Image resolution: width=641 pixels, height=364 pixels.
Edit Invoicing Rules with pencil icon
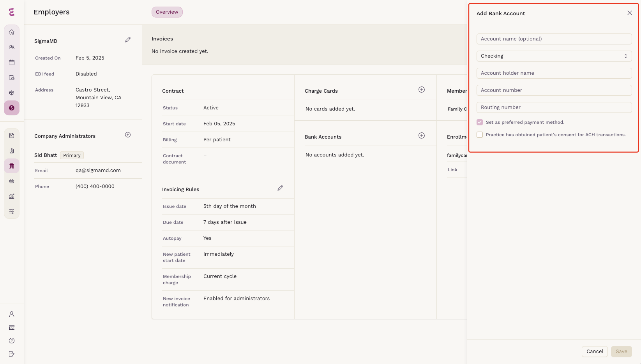(280, 188)
